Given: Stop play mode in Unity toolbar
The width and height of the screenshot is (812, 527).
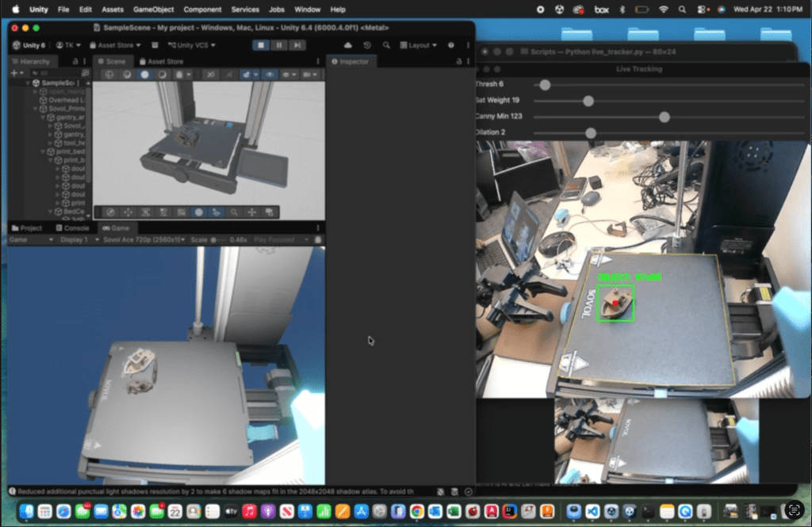Looking at the screenshot, I should point(261,45).
